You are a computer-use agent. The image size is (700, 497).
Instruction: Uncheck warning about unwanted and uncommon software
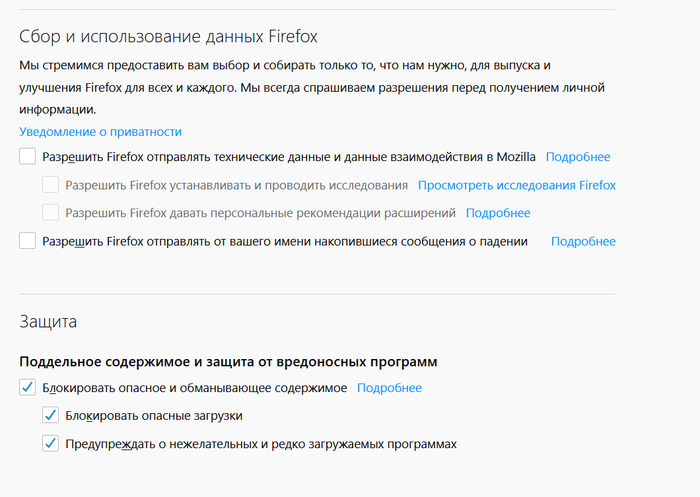click(x=51, y=443)
